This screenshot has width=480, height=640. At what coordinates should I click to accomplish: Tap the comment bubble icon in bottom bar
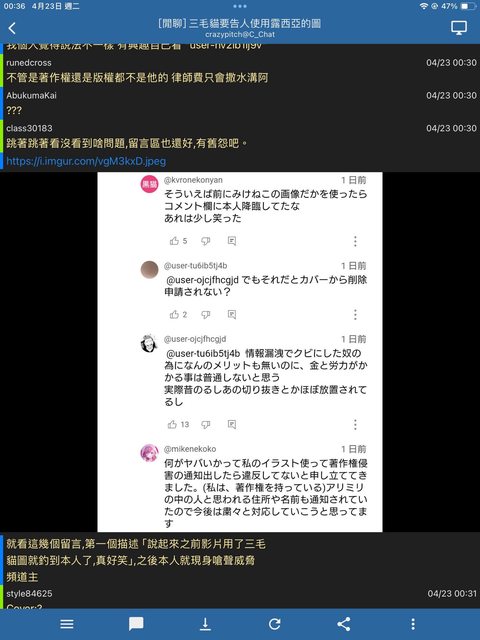coord(136,624)
